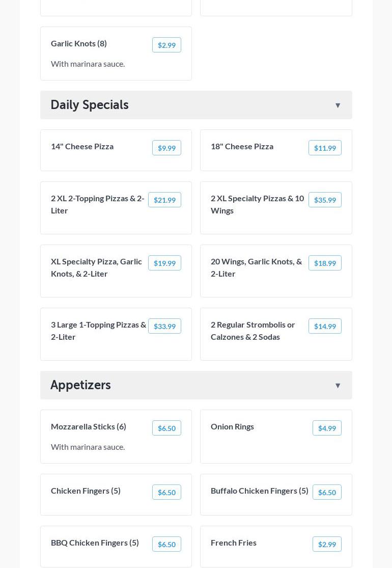Open Buffalo Chicken Fingers (5) item

(259, 491)
